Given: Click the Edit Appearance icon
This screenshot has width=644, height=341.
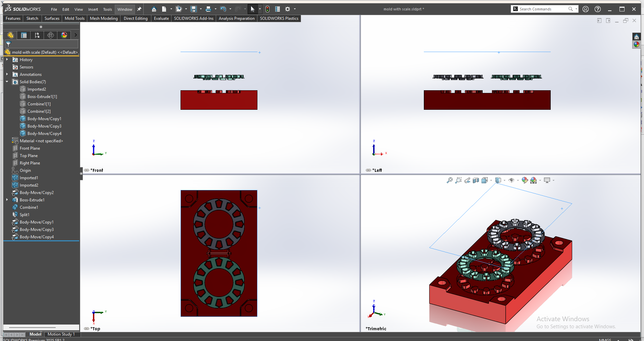Looking at the screenshot, I should click(525, 181).
